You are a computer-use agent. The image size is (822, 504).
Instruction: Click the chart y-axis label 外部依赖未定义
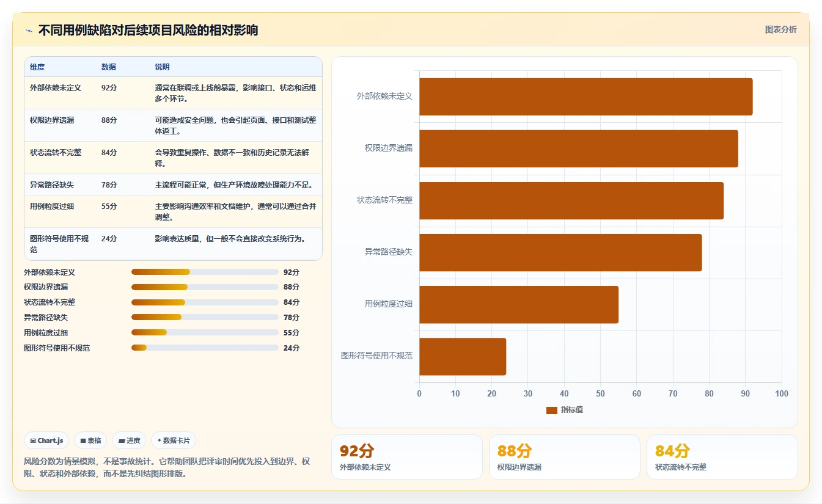[x=385, y=97]
